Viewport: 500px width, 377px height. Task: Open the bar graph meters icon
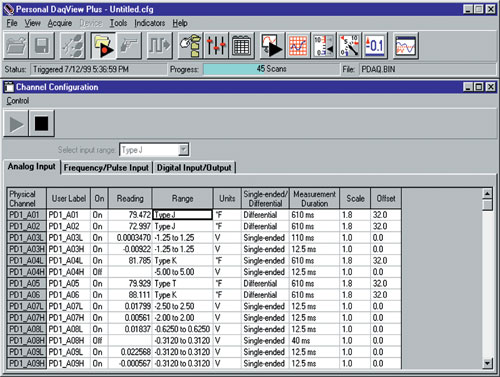(324, 45)
